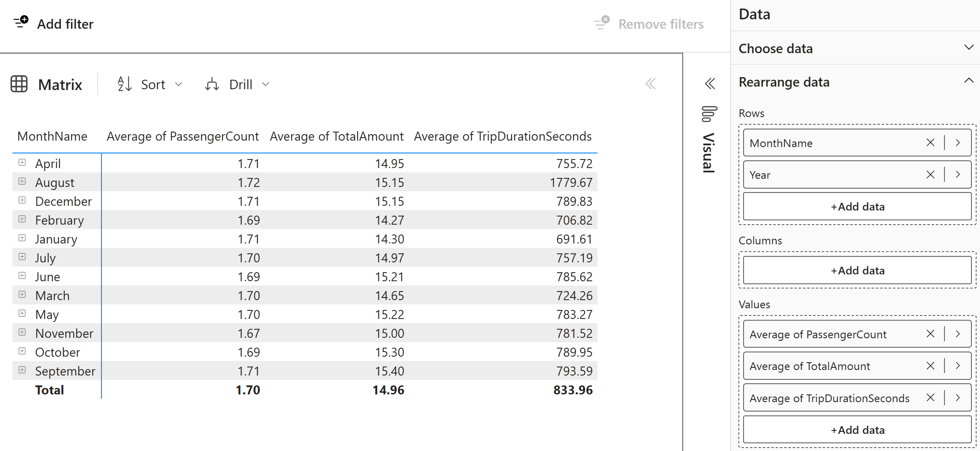Click Average of TotalAmount column header
The image size is (980, 451).
337,136
